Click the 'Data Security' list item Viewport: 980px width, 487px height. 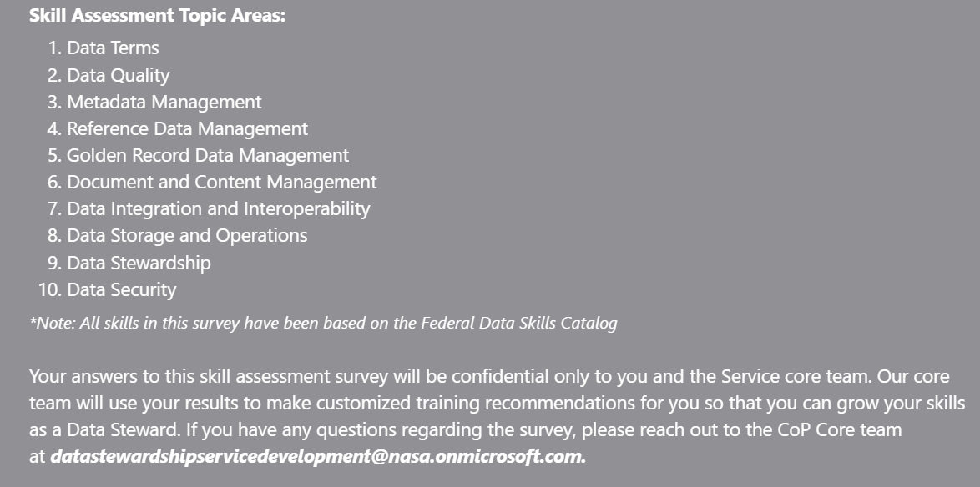(x=121, y=289)
